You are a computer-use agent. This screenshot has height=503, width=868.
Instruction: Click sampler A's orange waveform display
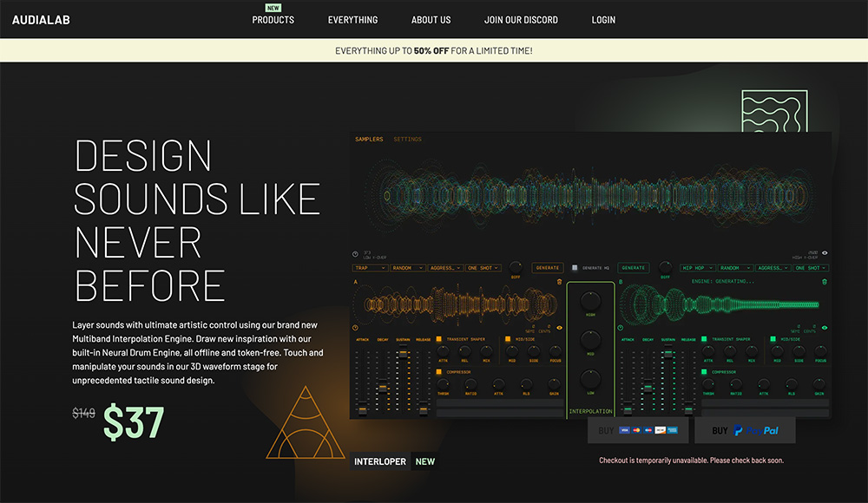coord(455,304)
